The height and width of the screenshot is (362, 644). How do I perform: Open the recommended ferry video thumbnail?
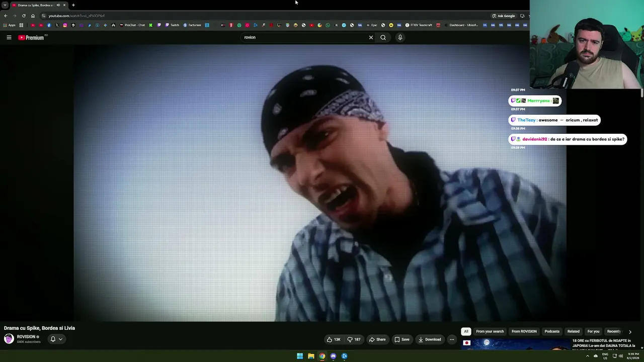point(515,344)
